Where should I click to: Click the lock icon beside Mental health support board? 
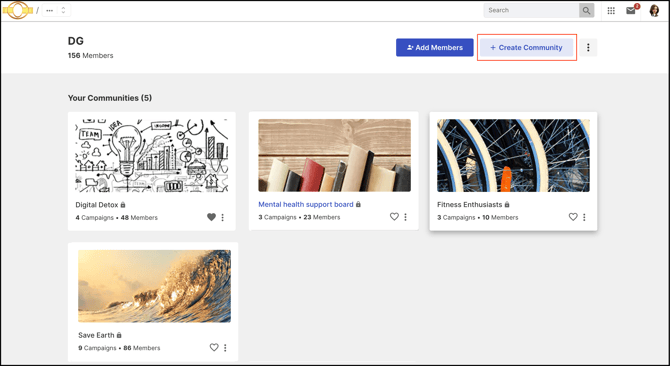[x=359, y=204]
